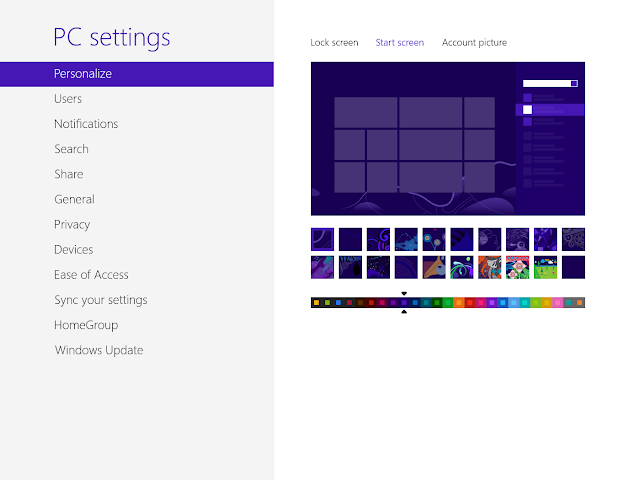Choose the starry night sky background
The image size is (640, 480).
click(x=378, y=267)
